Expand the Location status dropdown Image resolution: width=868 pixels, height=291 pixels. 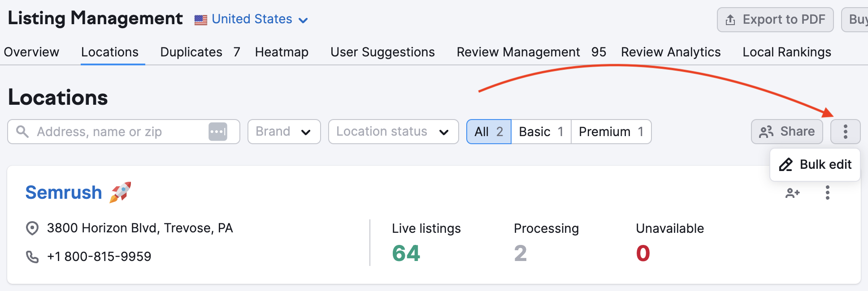click(394, 132)
